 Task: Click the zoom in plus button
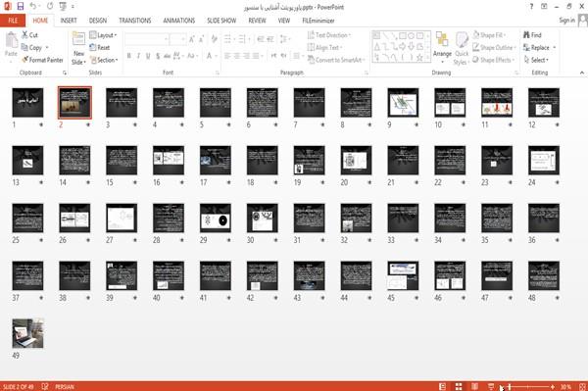pos(552,386)
